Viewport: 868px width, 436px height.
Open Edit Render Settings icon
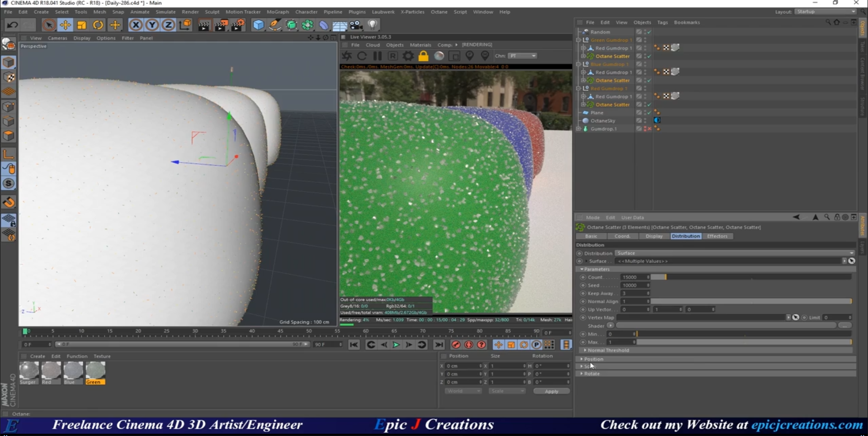237,25
